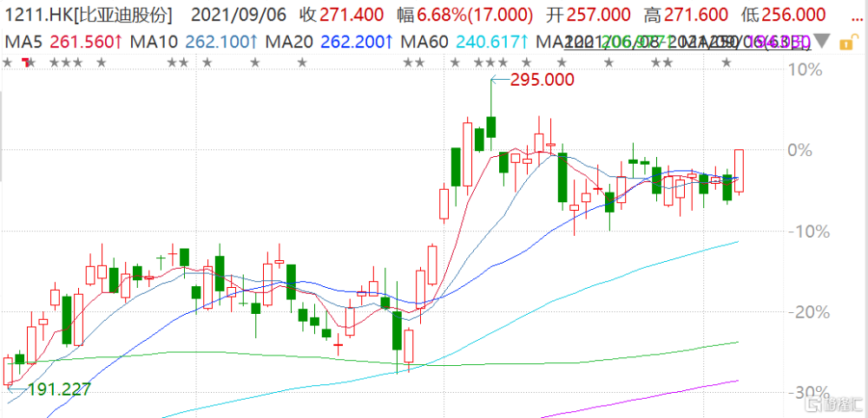Click the 10% label on the right axis

tap(806, 69)
